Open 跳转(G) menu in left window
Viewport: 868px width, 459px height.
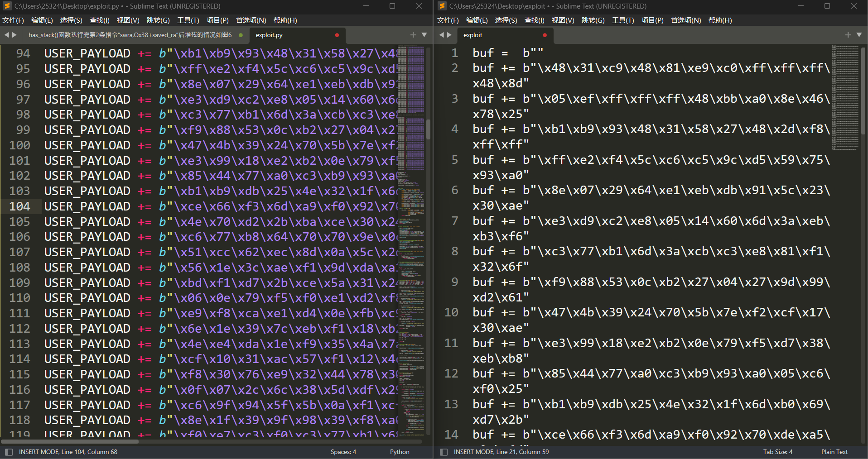[158, 20]
